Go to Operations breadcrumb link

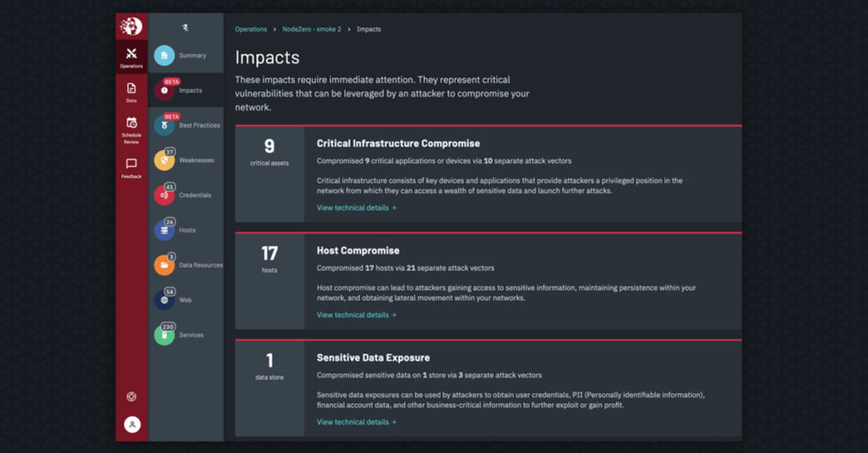(251, 30)
